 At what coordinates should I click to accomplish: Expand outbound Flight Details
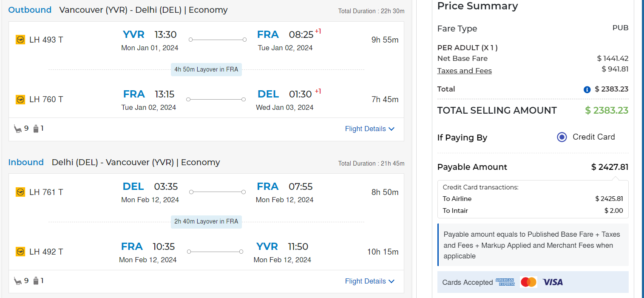pos(369,129)
